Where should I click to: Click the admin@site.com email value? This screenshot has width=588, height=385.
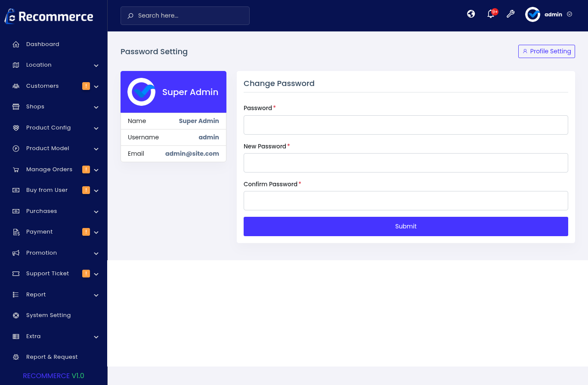pyautogui.click(x=192, y=154)
